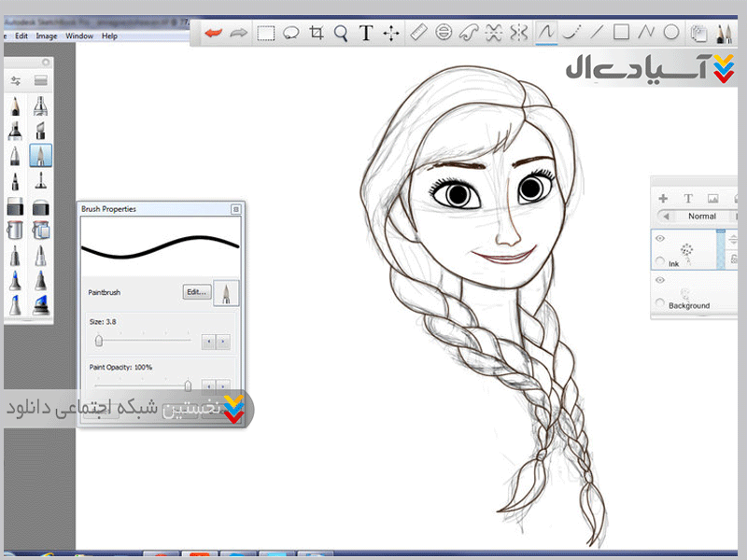Click the brush Size slider handle
This screenshot has height=560, width=747.
click(x=99, y=342)
